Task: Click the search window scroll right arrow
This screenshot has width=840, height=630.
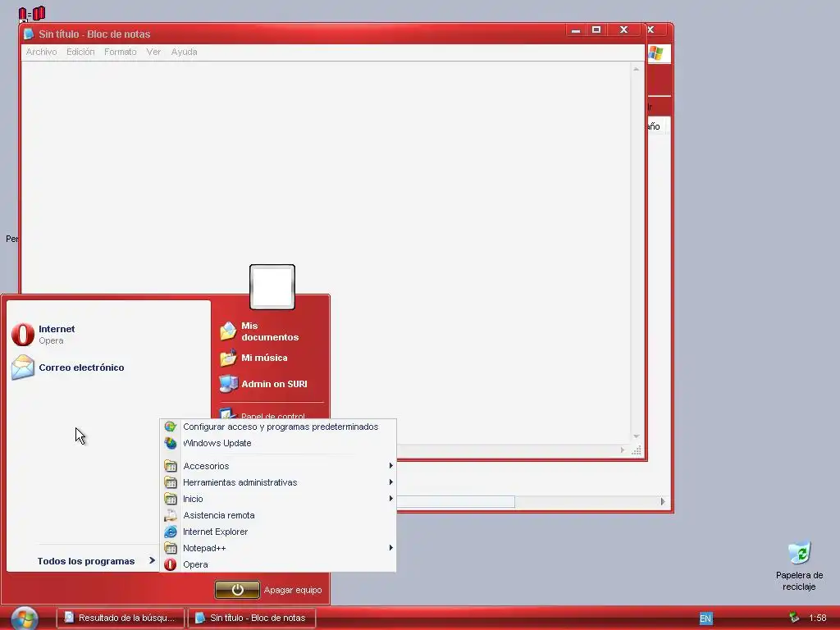Action: (663, 501)
